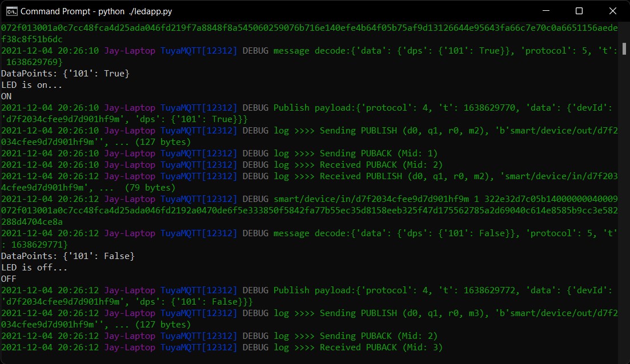Select the line "DataPoints: {'101': True}"
Image resolution: width=630 pixels, height=364 pixels.
click(x=65, y=74)
